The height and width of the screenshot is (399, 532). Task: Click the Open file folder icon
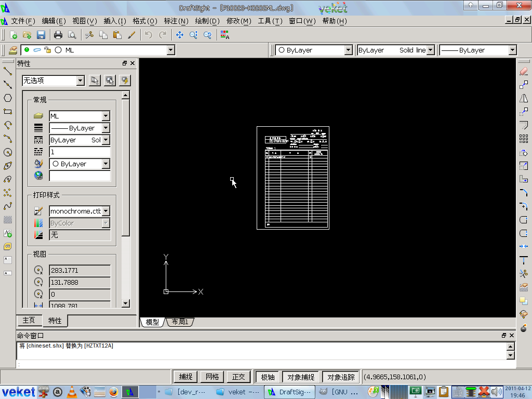tap(27, 35)
